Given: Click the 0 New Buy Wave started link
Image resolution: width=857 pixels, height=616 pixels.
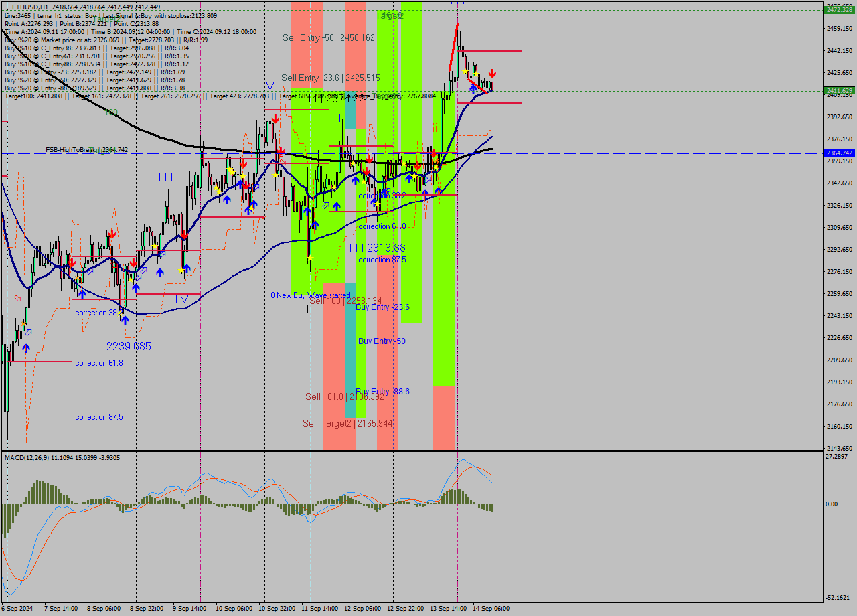Looking at the screenshot, I should coord(310,295).
